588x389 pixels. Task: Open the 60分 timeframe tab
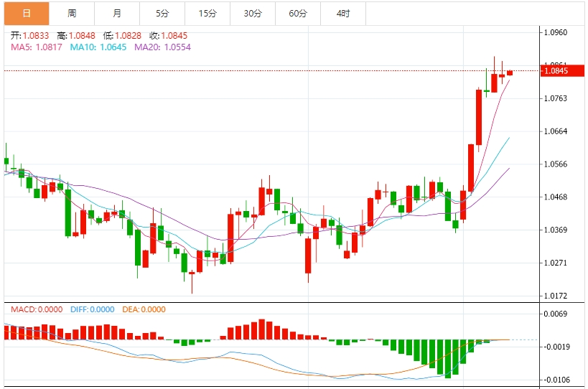(x=298, y=14)
